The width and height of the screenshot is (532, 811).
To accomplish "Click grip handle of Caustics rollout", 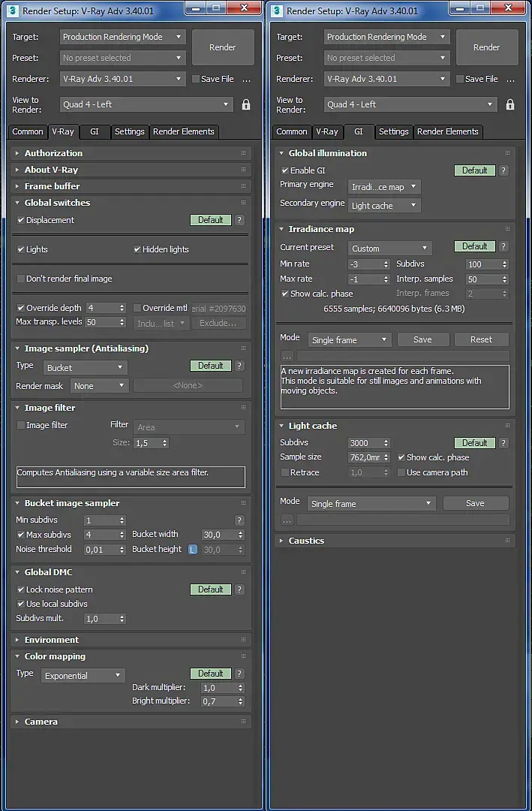I will (x=508, y=541).
